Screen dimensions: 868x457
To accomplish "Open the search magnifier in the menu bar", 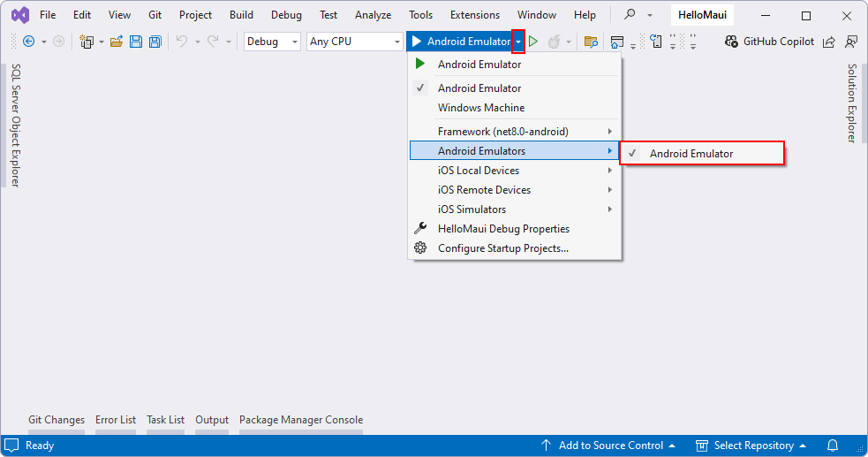I will (x=630, y=14).
